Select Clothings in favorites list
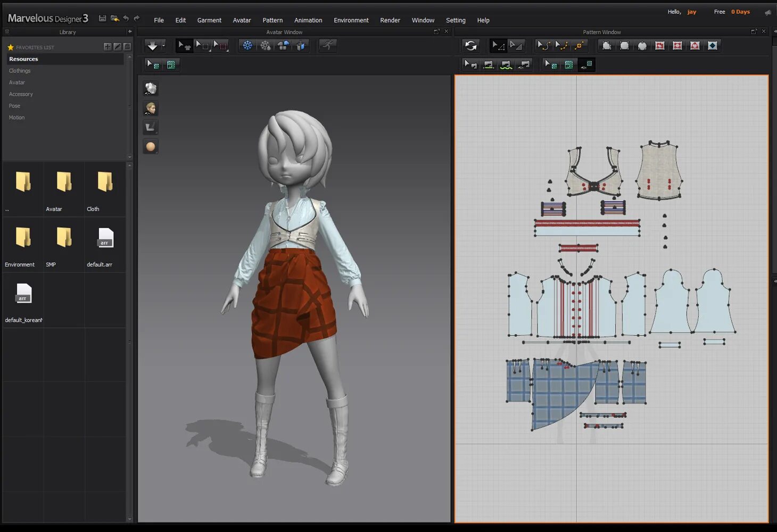Image resolution: width=777 pixels, height=532 pixels. point(20,71)
